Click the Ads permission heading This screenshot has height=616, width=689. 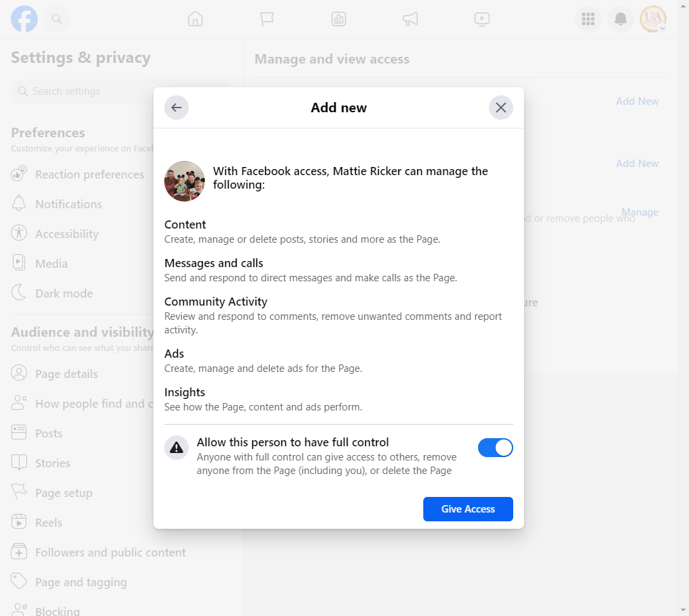(x=174, y=354)
